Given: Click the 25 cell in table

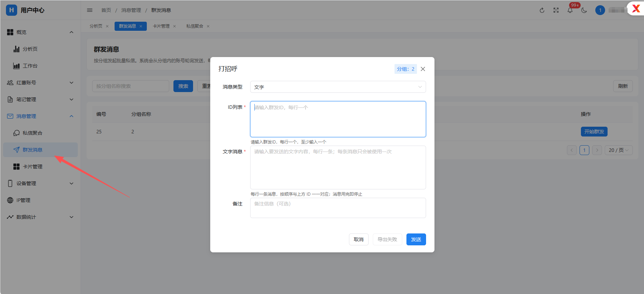Looking at the screenshot, I should click(x=99, y=132).
